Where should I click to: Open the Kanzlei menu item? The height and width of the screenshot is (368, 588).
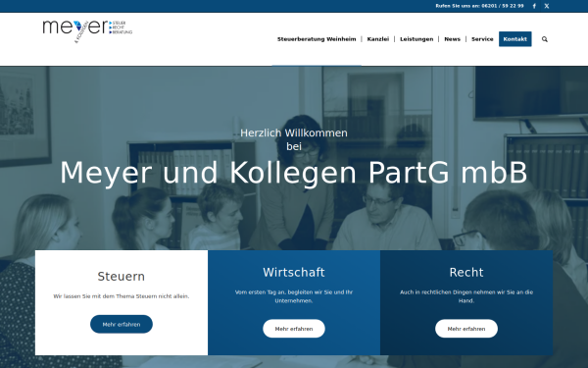(x=378, y=39)
